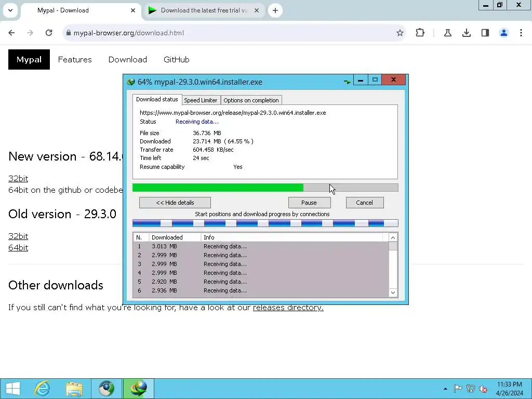Switch to the Mypal - Download tab

[x=81, y=10]
